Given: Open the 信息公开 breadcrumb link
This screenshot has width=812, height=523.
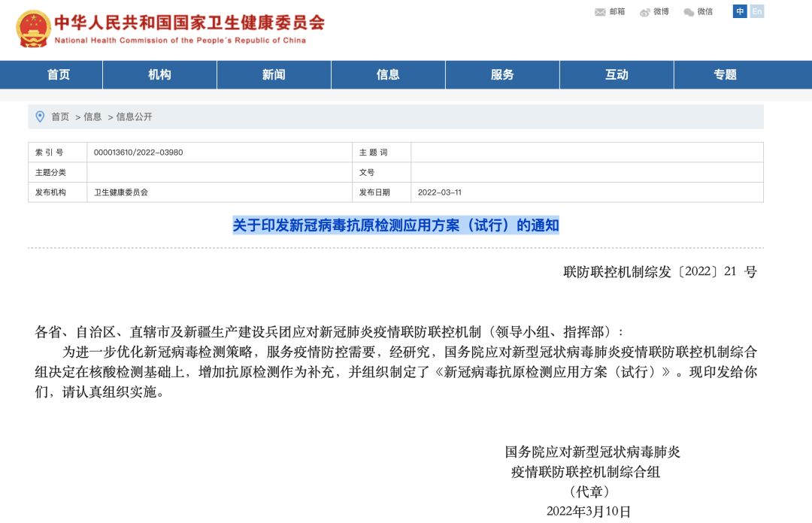Looking at the screenshot, I should tap(133, 116).
